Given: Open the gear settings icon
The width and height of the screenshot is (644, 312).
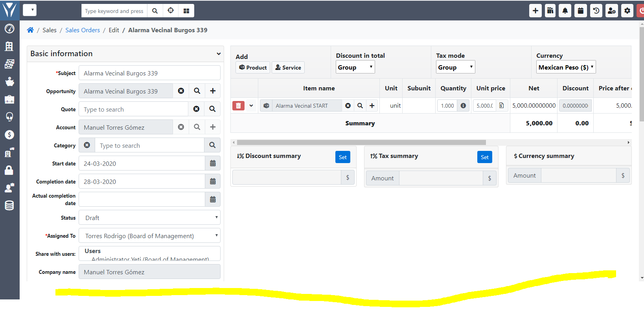Looking at the screenshot, I should [627, 11].
